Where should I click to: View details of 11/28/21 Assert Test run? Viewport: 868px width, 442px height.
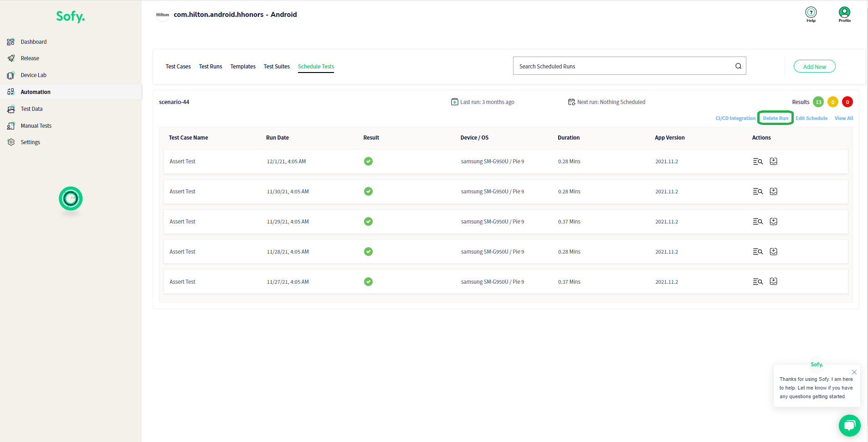[758, 252]
